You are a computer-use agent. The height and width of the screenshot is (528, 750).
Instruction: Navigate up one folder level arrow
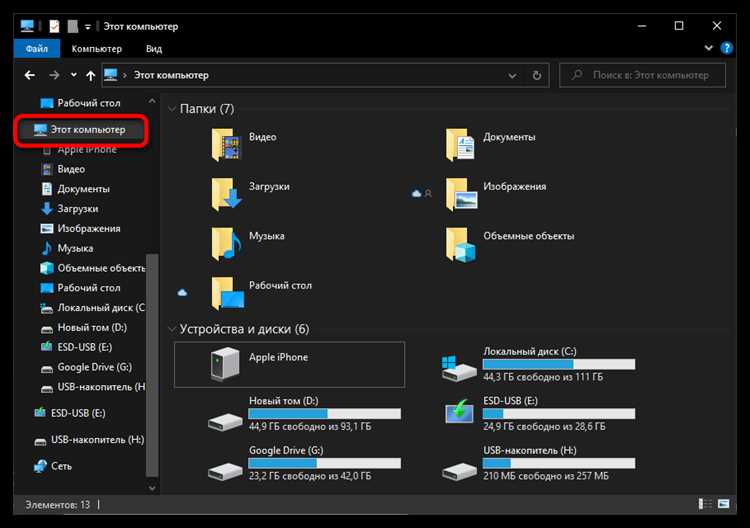pyautogui.click(x=90, y=75)
